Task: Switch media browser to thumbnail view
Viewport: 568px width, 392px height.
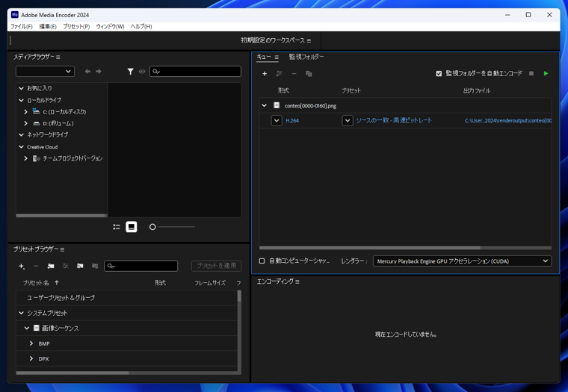Action: click(x=132, y=227)
